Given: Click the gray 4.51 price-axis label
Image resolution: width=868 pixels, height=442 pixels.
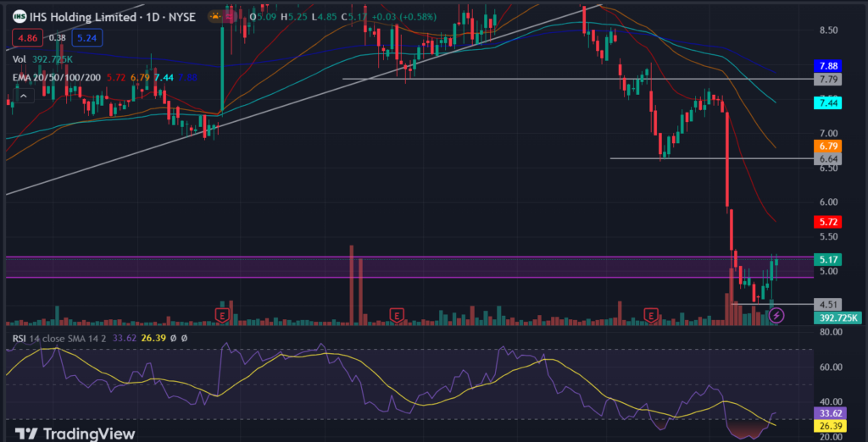Looking at the screenshot, I should pyautogui.click(x=827, y=304).
